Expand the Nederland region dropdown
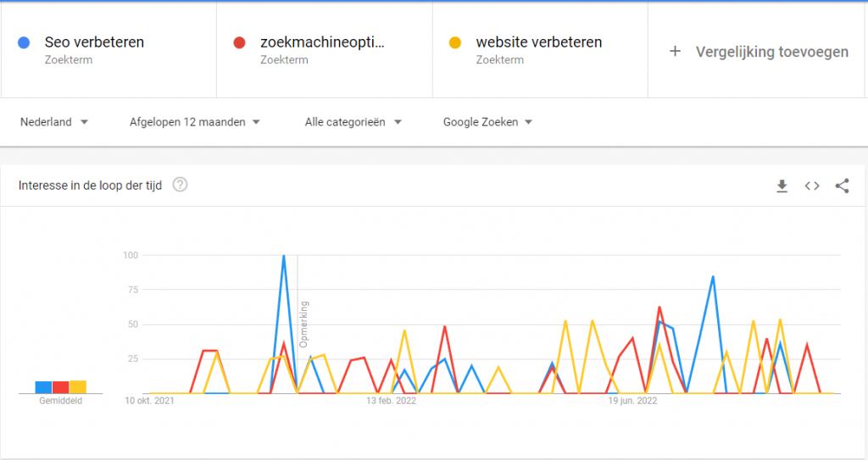The width and height of the screenshot is (868, 460). 53,122
